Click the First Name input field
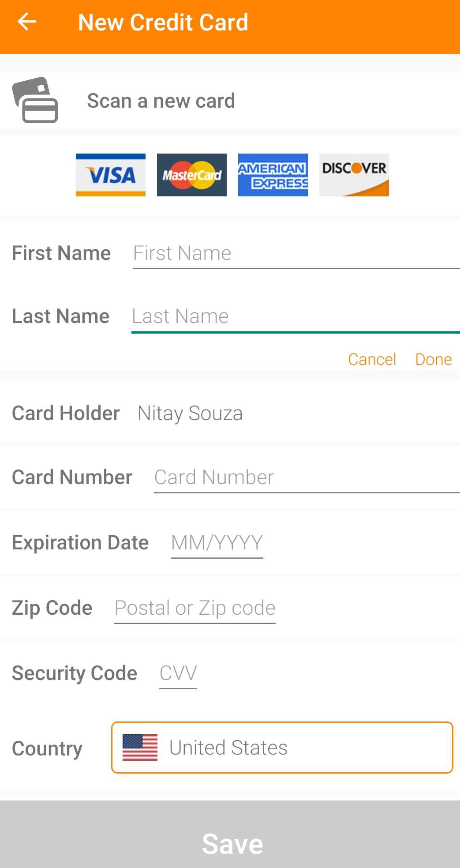Screen dimensions: 460x868 tap(295, 254)
